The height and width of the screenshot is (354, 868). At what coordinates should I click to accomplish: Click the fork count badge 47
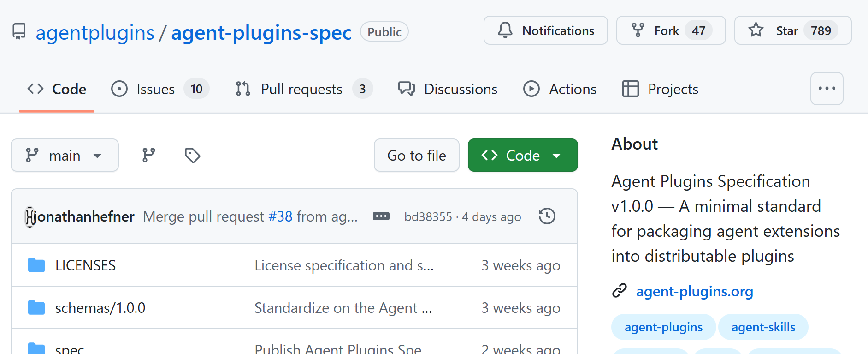[698, 31]
